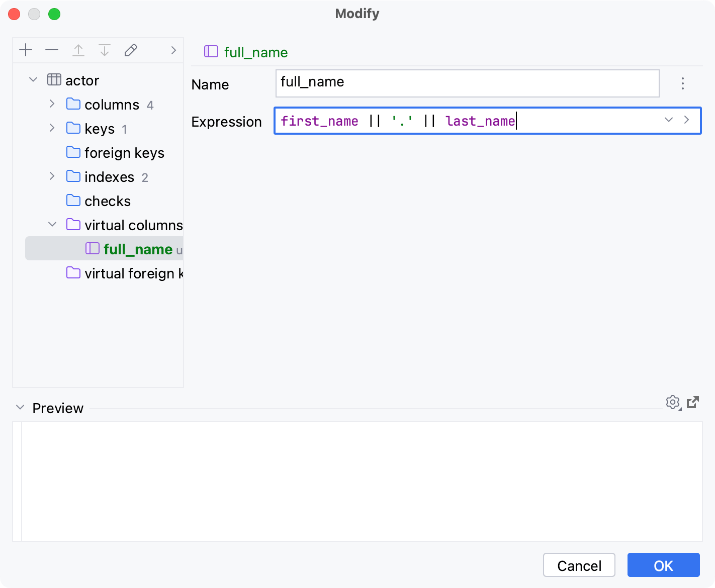Move item down with the down-arrow icon
Image resolution: width=715 pixels, height=588 pixels.
pos(105,50)
